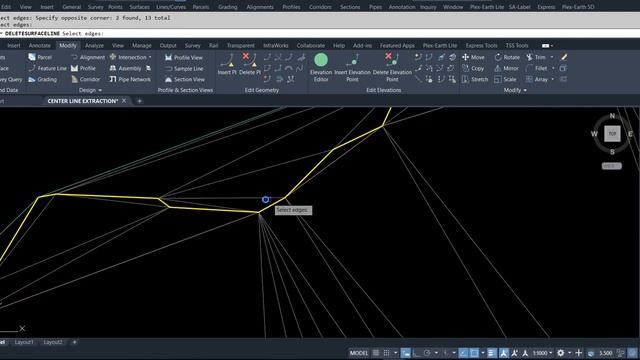Select the Scale tool

click(505, 79)
